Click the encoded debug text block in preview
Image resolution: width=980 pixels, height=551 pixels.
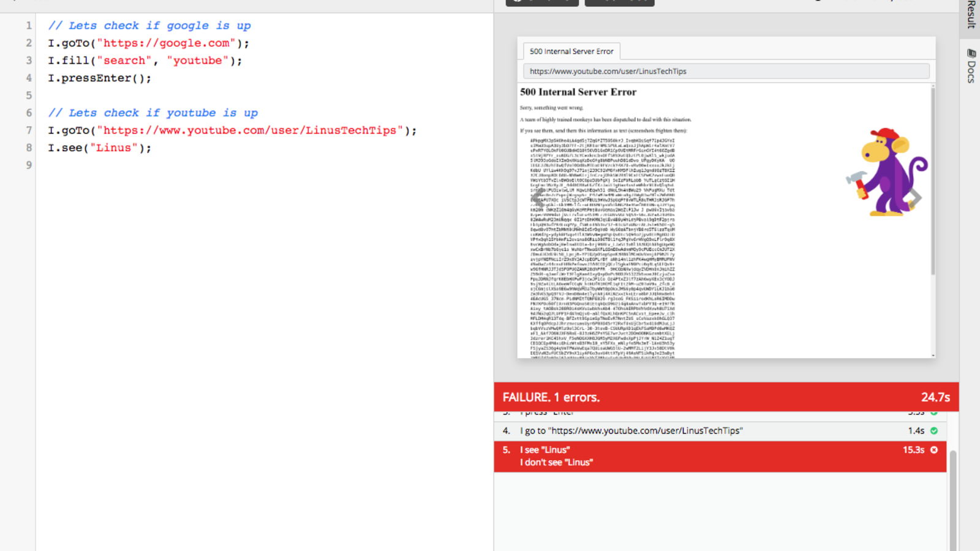coord(603,247)
